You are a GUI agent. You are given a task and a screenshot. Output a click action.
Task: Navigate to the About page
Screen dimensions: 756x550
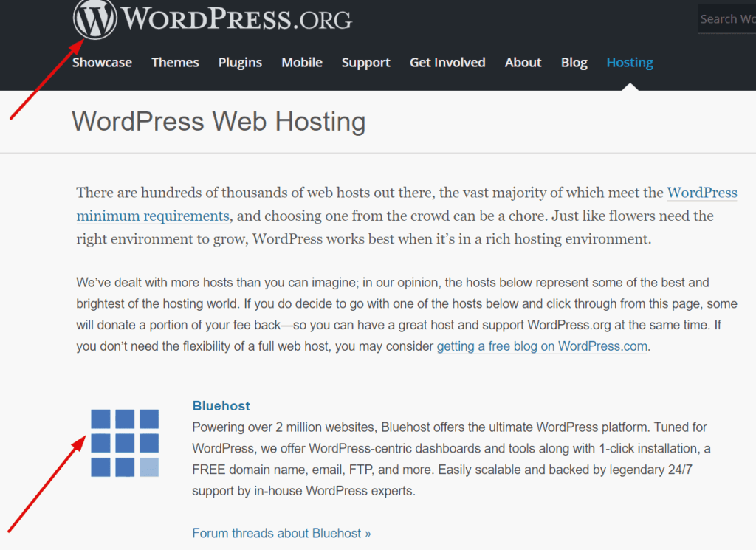[x=523, y=63]
